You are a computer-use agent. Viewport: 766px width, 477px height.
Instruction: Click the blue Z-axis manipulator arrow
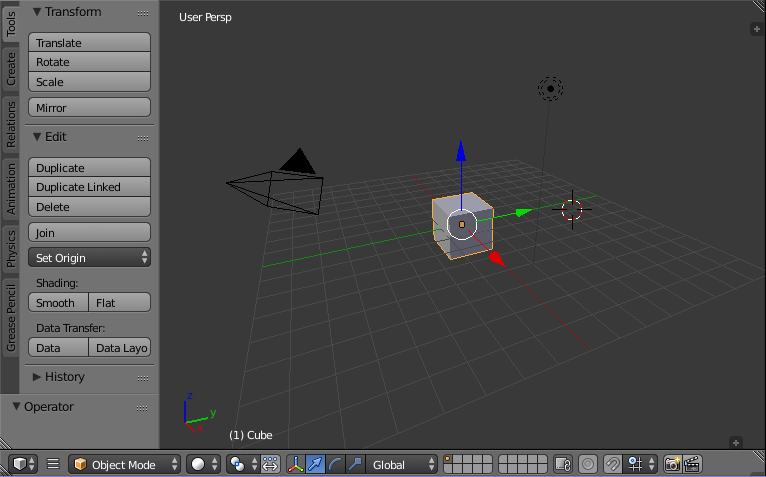point(461,152)
